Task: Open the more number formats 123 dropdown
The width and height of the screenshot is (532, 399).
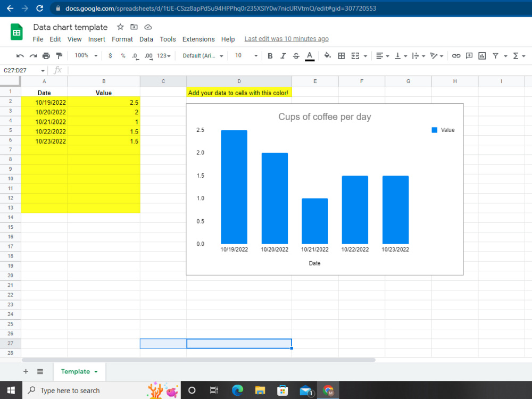Action: (163, 56)
